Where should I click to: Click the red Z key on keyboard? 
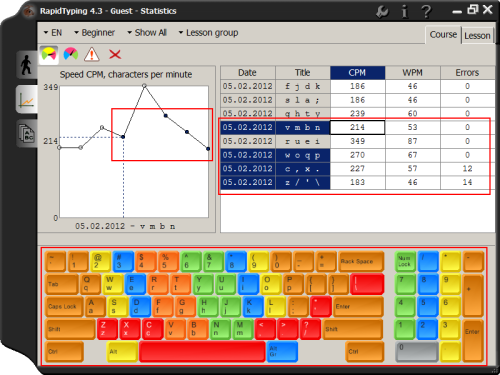(107, 329)
